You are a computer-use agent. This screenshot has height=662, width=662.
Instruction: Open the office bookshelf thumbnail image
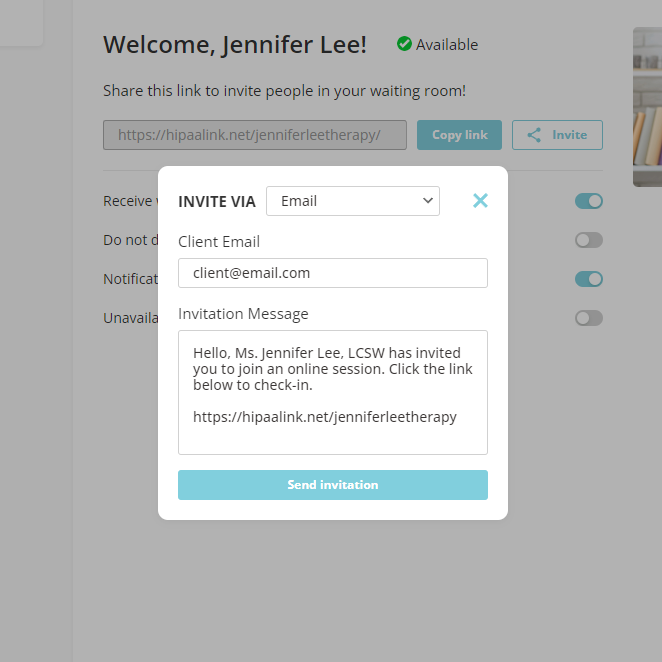coord(647,107)
